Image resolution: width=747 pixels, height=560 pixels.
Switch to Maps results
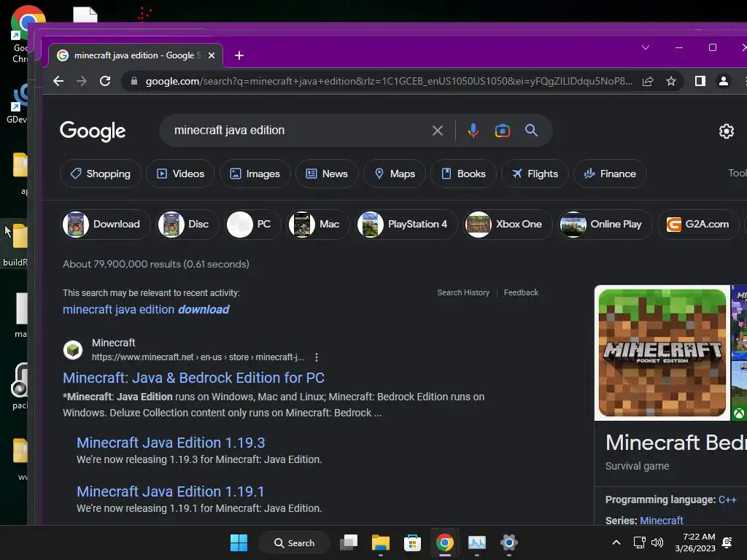point(395,174)
